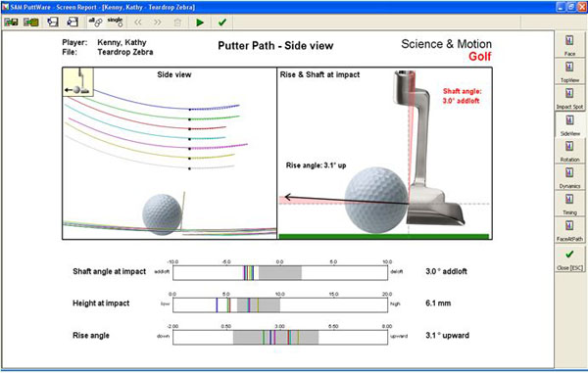Click the red 'Golf' logo text
The image size is (588, 373).
pyautogui.click(x=480, y=57)
